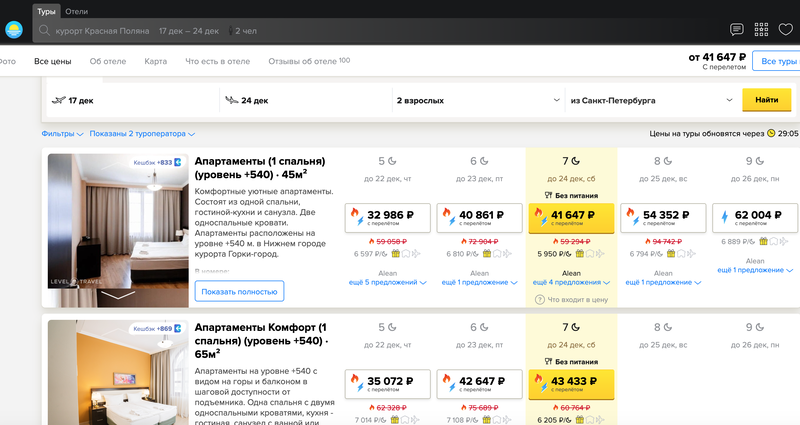Select the 54 352 ₽ eight-night price
Viewport: 800px width, 425px height.
click(663, 218)
